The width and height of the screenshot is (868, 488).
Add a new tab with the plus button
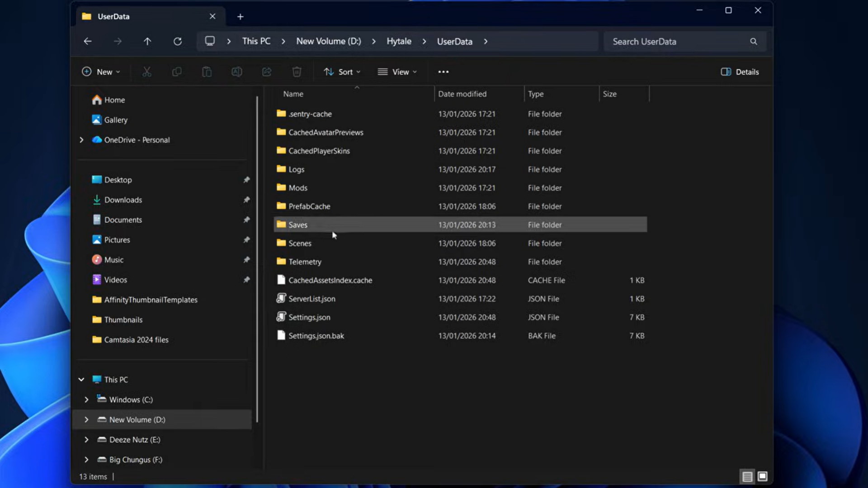coord(241,17)
